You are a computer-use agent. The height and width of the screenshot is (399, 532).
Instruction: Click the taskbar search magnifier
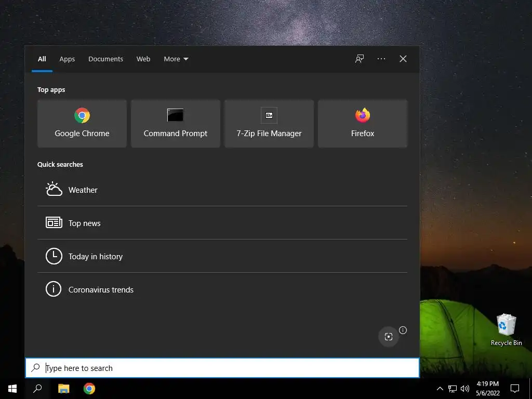coord(37,389)
